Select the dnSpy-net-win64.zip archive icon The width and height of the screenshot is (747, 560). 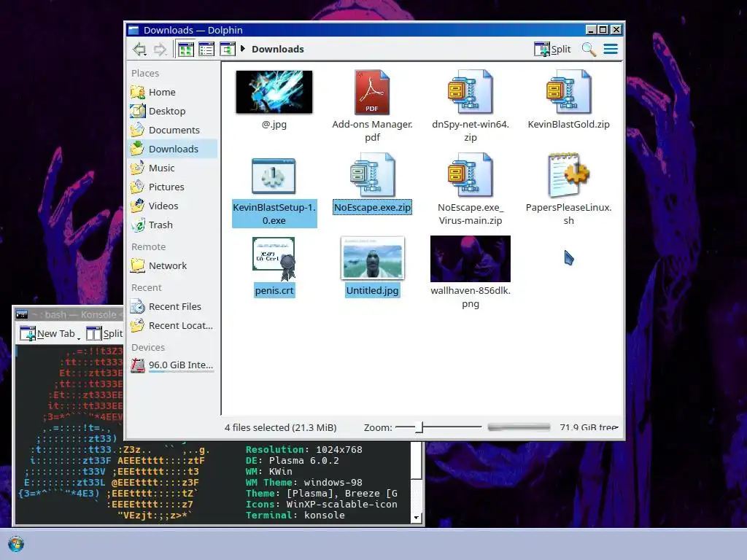coord(471,92)
